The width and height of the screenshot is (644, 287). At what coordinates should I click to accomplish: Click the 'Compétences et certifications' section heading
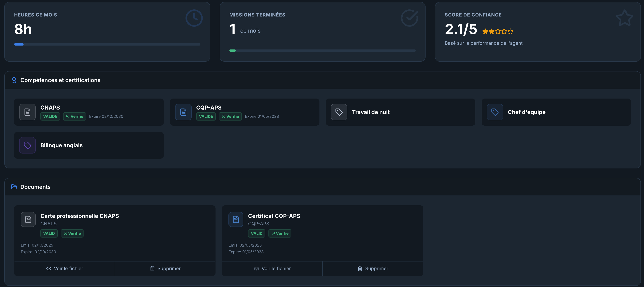pos(60,80)
